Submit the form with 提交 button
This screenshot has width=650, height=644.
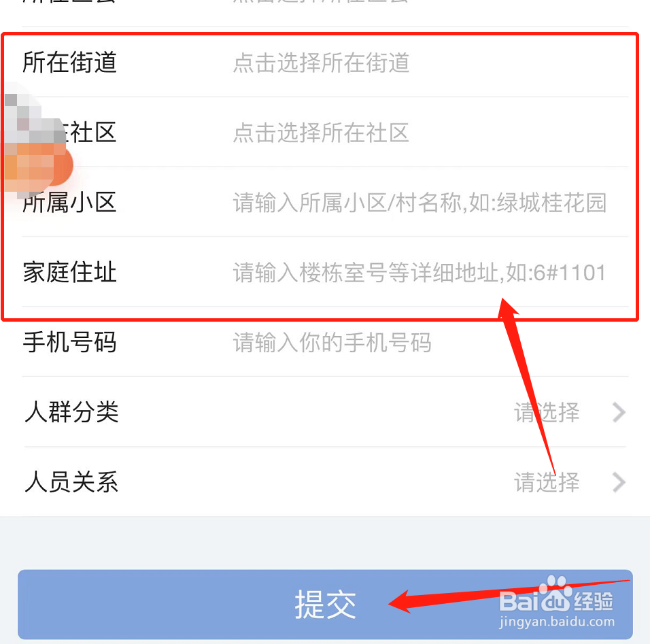click(325, 604)
